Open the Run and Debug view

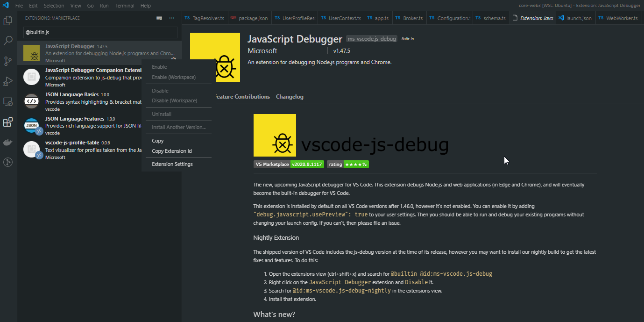click(7, 82)
